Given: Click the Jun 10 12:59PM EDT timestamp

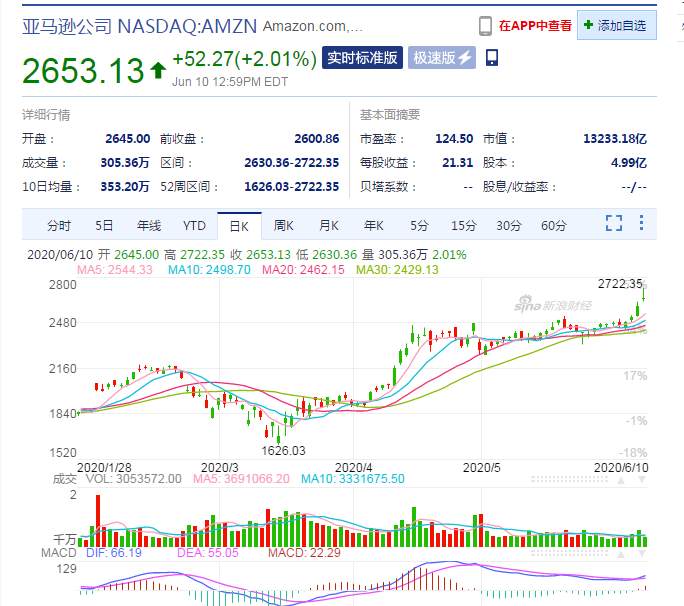Looking at the screenshot, I should point(230,82).
